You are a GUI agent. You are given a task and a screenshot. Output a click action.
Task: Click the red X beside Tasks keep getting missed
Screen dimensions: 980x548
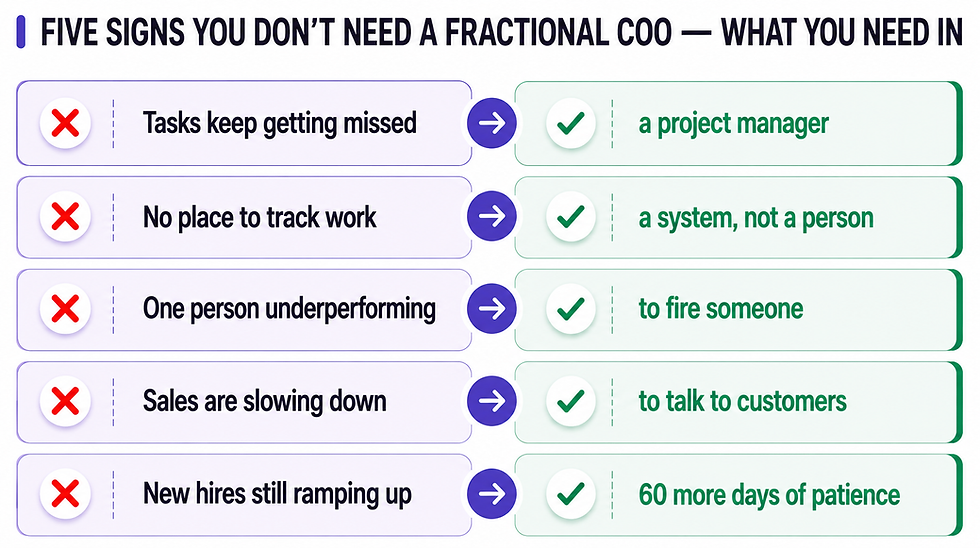(x=65, y=123)
